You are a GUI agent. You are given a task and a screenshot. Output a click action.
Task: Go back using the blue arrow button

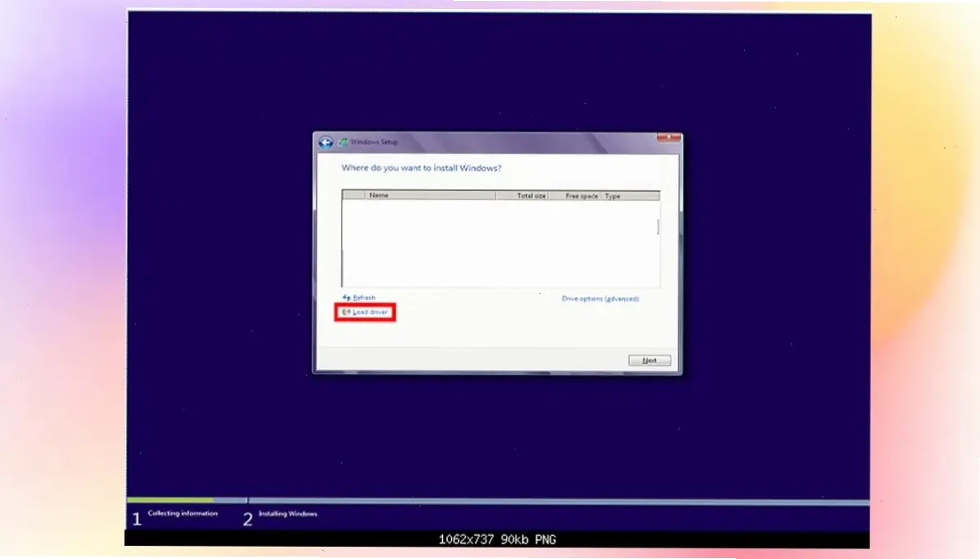(326, 142)
